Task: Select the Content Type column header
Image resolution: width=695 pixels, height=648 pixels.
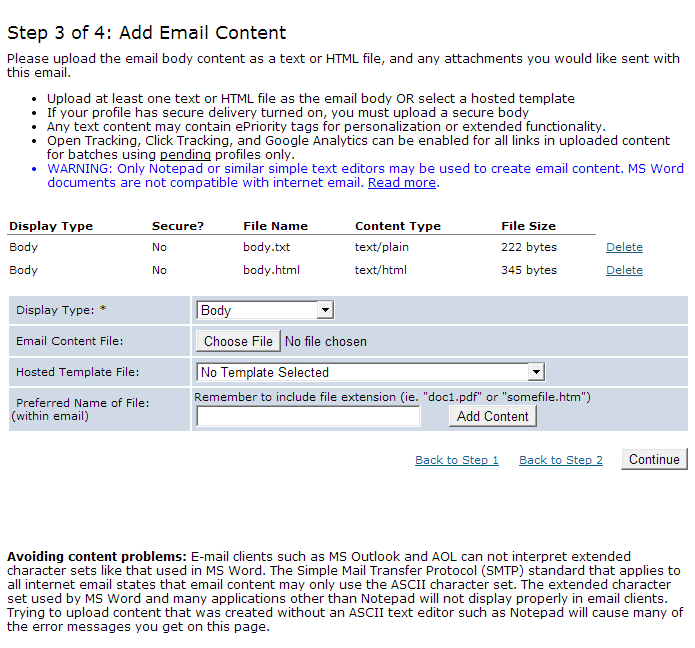Action: click(398, 226)
